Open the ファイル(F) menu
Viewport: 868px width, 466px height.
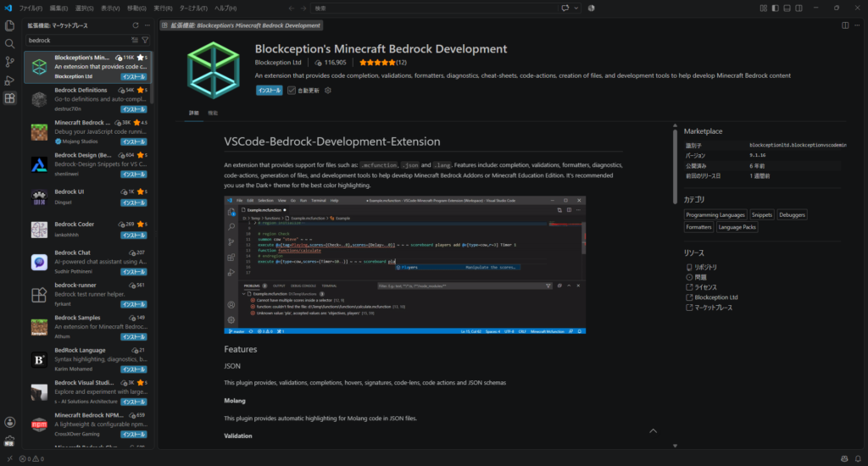(31, 8)
